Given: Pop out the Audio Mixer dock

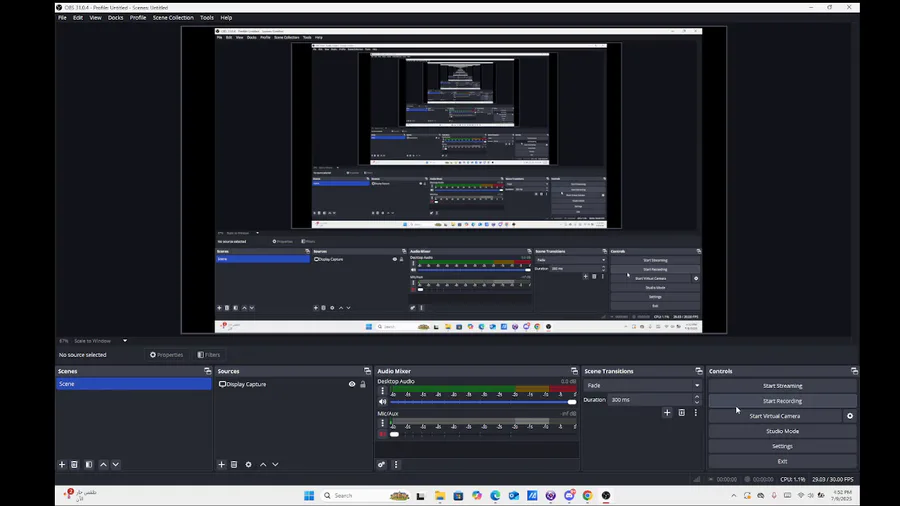Looking at the screenshot, I should pos(574,371).
